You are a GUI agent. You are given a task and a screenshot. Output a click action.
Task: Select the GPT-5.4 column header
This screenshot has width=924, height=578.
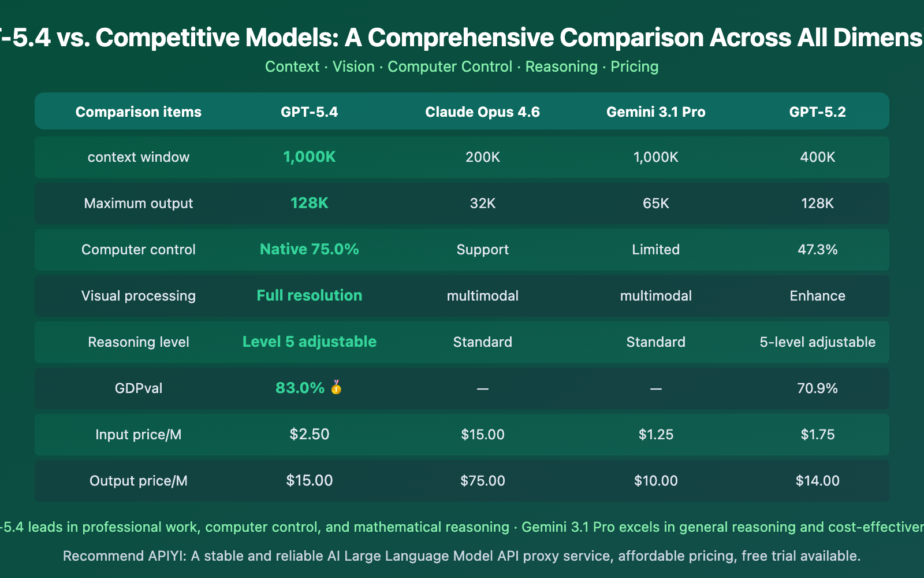click(x=310, y=112)
